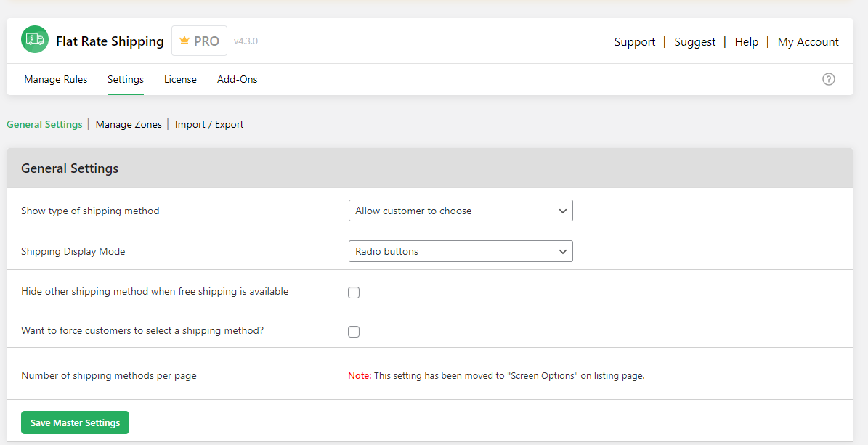Select the Settings tab
Screen dimensions: 868x445
pos(126,79)
